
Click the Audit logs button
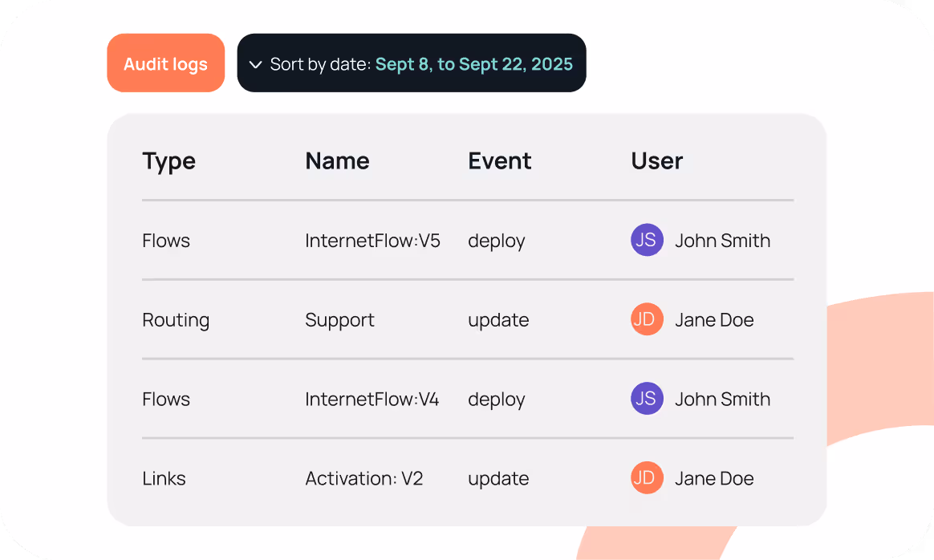coord(166,63)
